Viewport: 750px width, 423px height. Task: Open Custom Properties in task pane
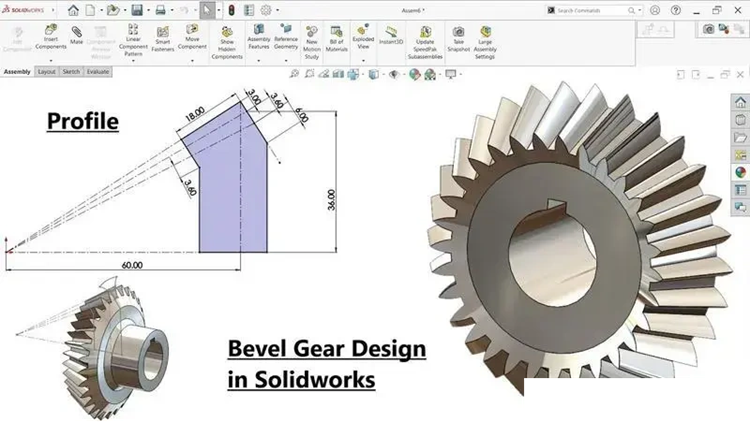(740, 190)
